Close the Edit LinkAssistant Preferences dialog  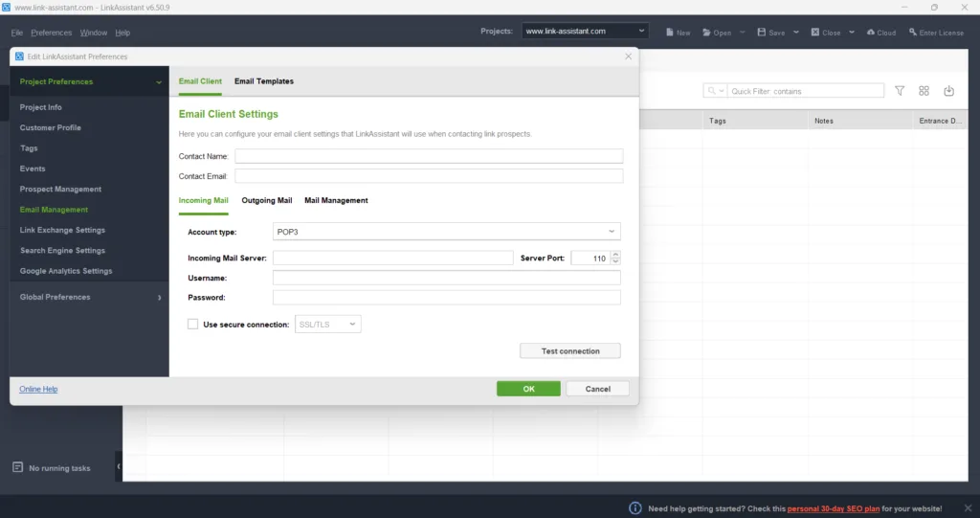point(628,56)
